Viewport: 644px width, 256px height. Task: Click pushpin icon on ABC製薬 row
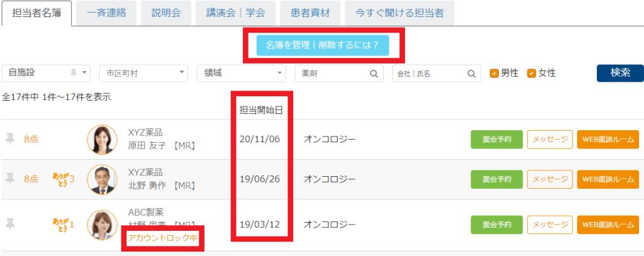coord(10,224)
